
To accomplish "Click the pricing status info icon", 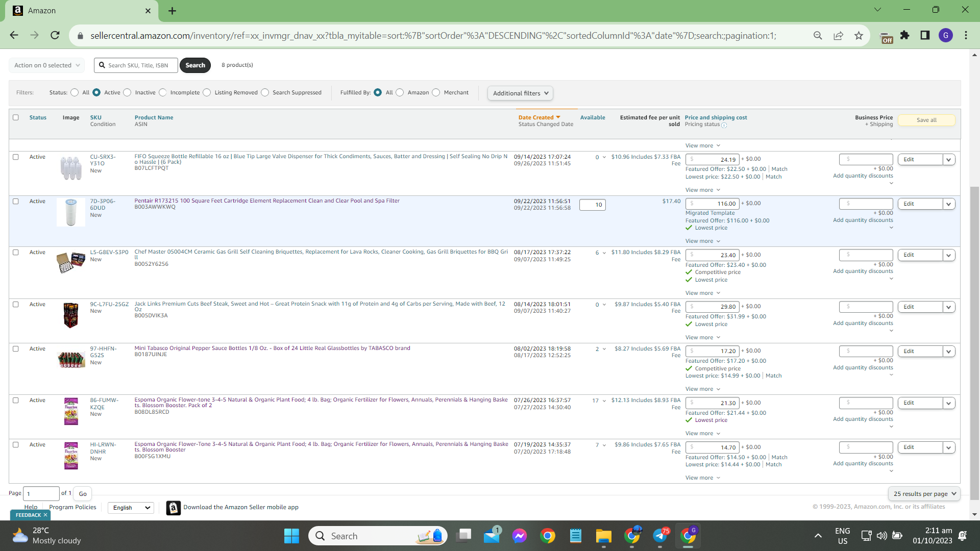I will point(724,125).
